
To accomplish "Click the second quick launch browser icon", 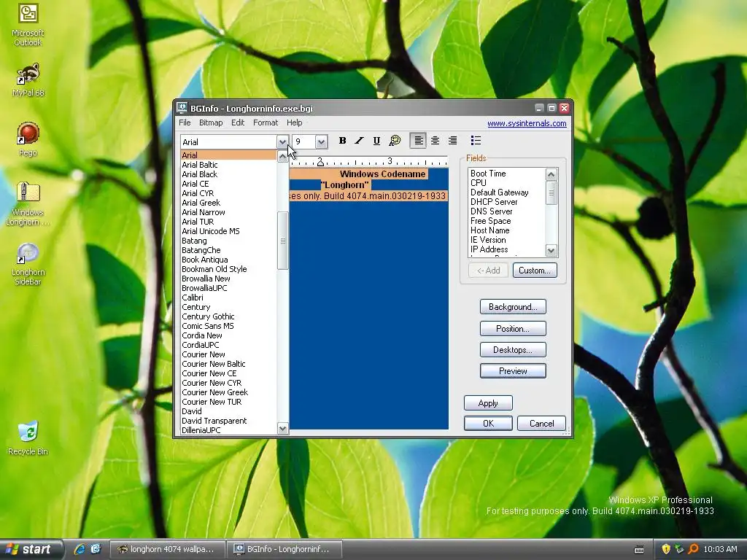I will point(96,549).
